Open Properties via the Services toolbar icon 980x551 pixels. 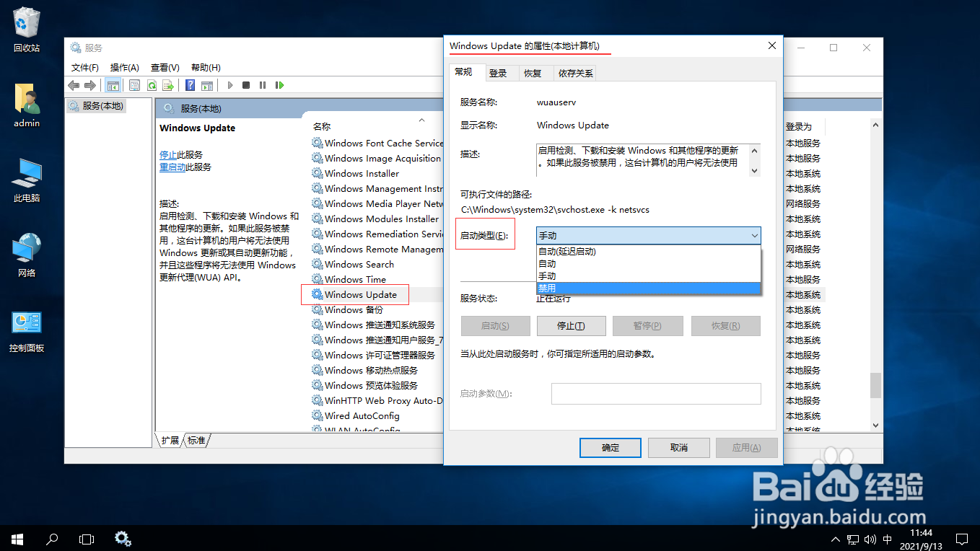pos(135,85)
